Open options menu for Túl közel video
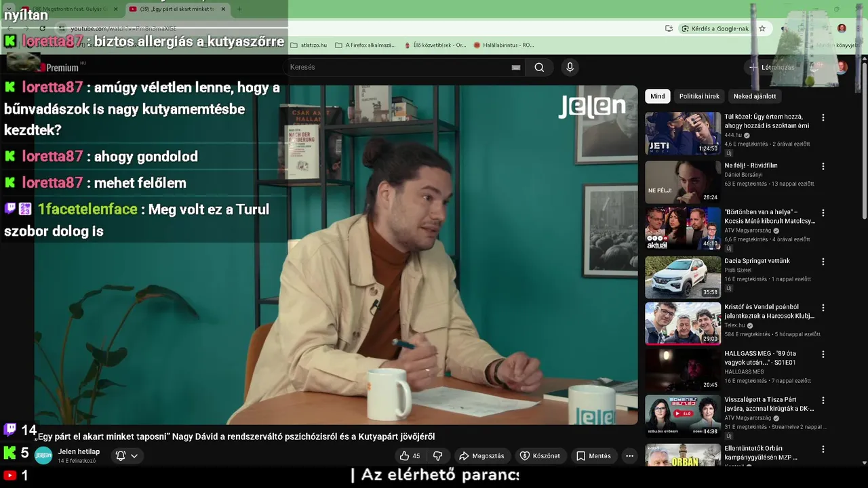The image size is (868, 488). point(823,117)
